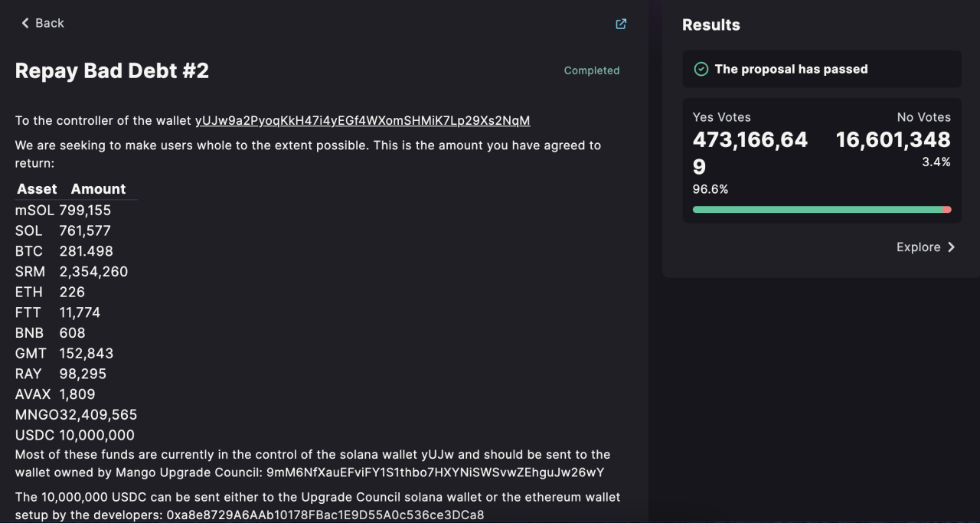Click the green Yes portion of vote bar

pos(815,209)
